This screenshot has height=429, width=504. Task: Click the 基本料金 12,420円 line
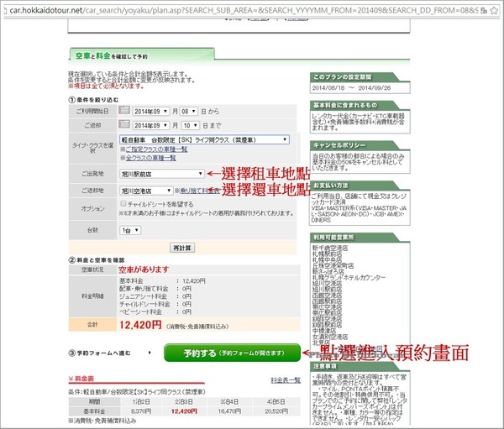tap(162, 281)
